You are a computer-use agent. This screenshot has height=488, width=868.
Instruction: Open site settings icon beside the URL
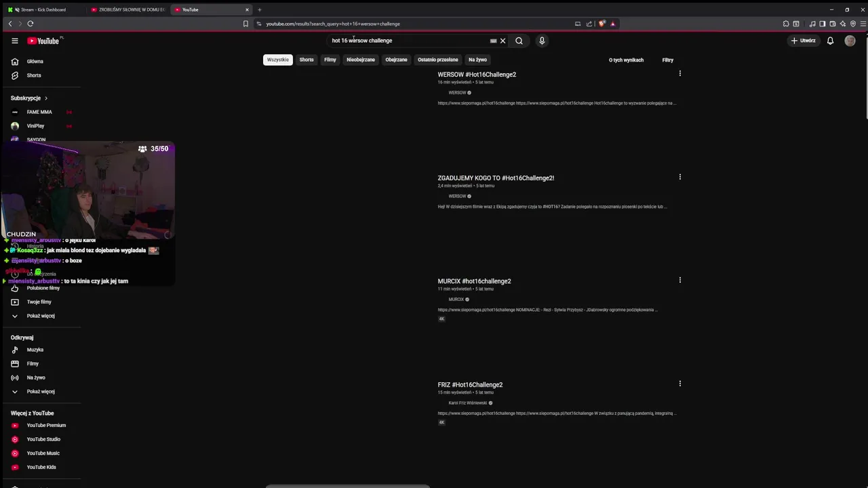259,24
